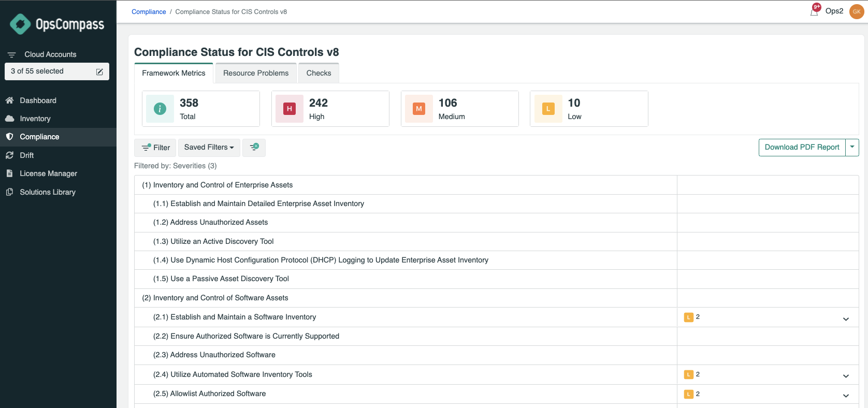Image resolution: width=868 pixels, height=408 pixels.
Task: Select Compliance in the sidebar
Action: click(x=58, y=137)
